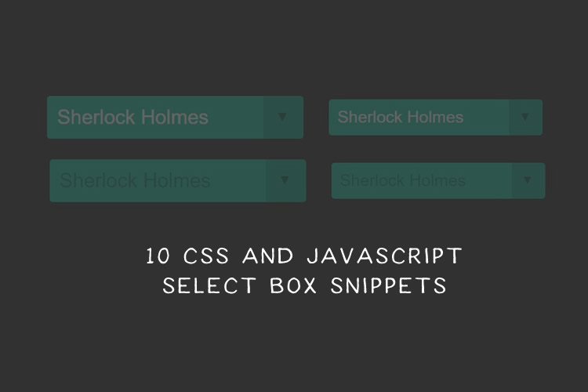This screenshot has width=588, height=392.
Task: Click the arrow icon of upper-left select box
Action: (282, 117)
